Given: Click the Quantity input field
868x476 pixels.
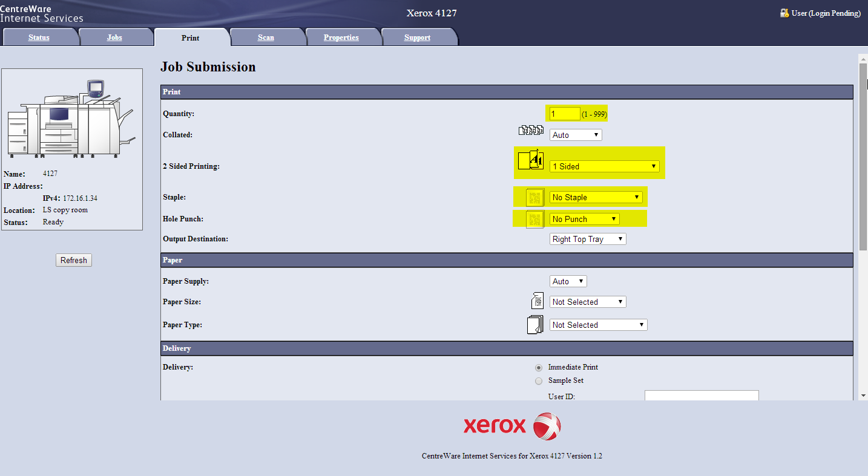Looking at the screenshot, I should [x=565, y=114].
